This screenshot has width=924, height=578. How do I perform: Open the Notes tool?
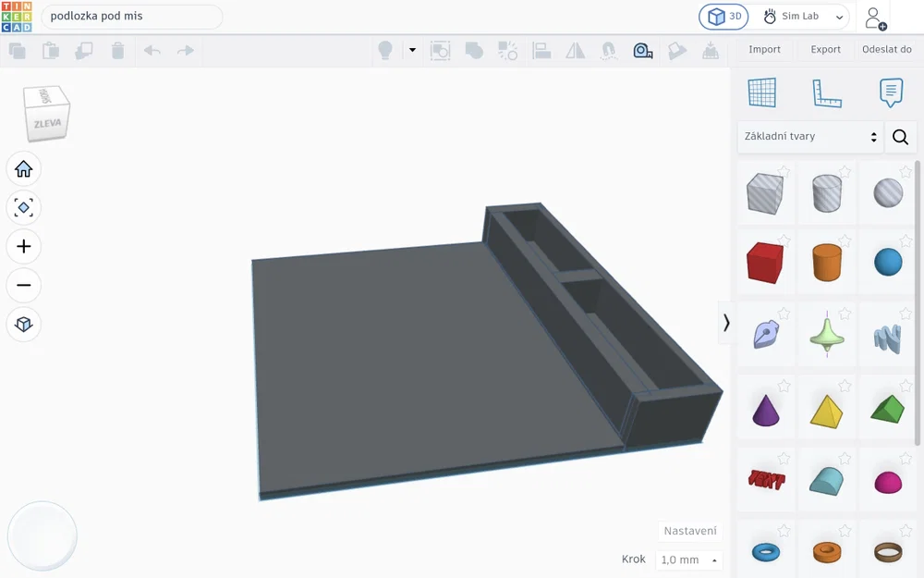891,93
